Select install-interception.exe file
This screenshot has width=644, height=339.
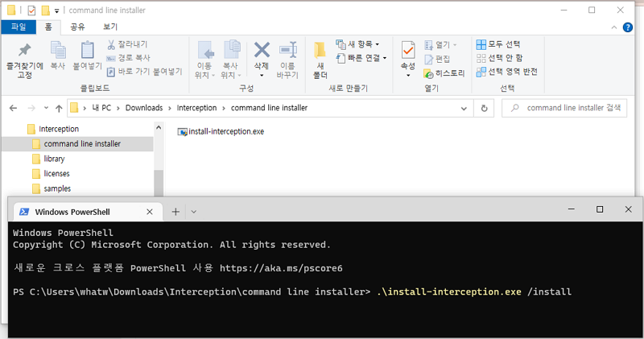221,131
